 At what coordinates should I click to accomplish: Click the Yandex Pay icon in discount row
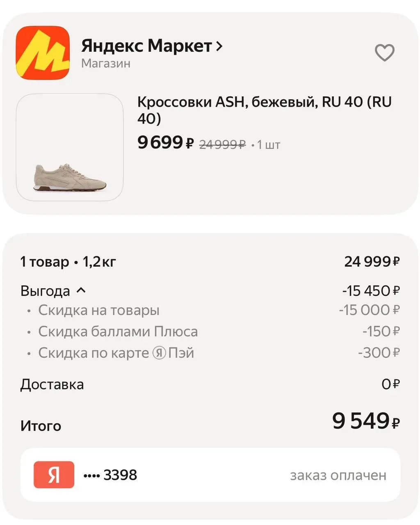pyautogui.click(x=159, y=353)
